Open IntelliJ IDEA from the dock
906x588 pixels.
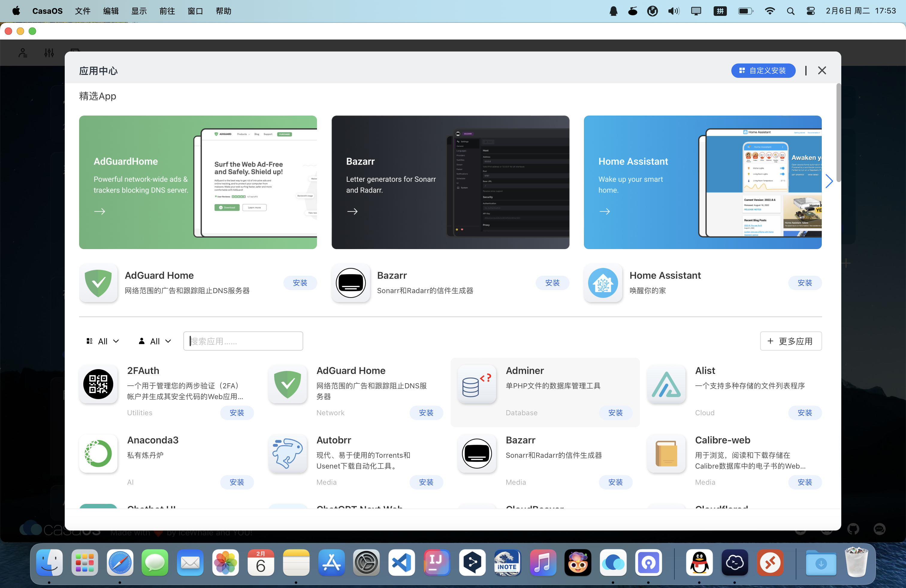pos(437,562)
